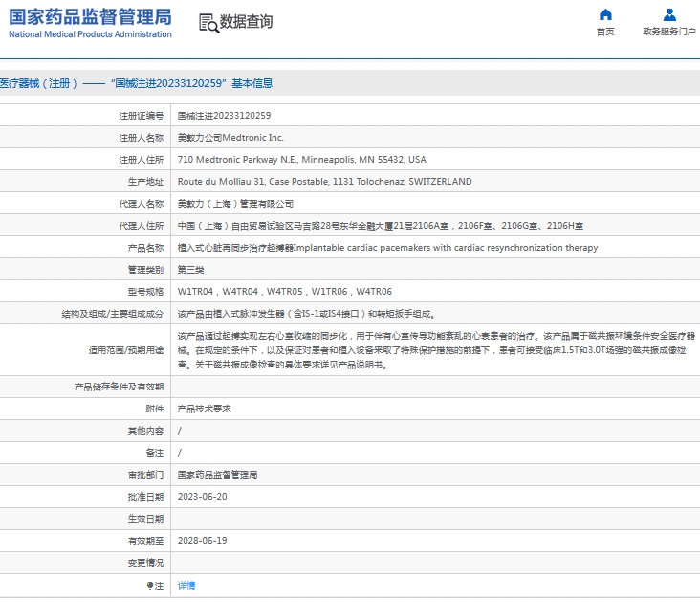This screenshot has height=602, width=700.
Task: Click the 代理人住所 row label
Action: click(x=142, y=226)
